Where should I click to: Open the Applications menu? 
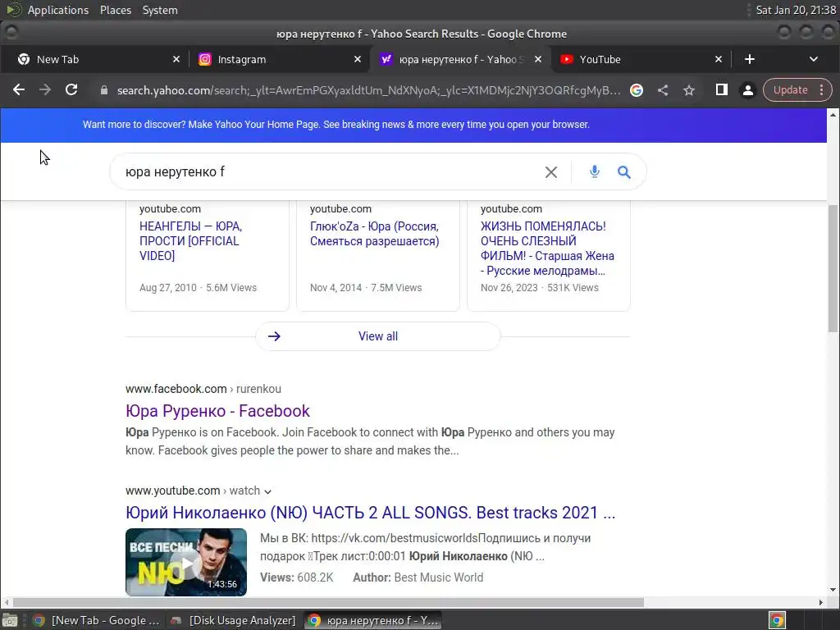58,10
